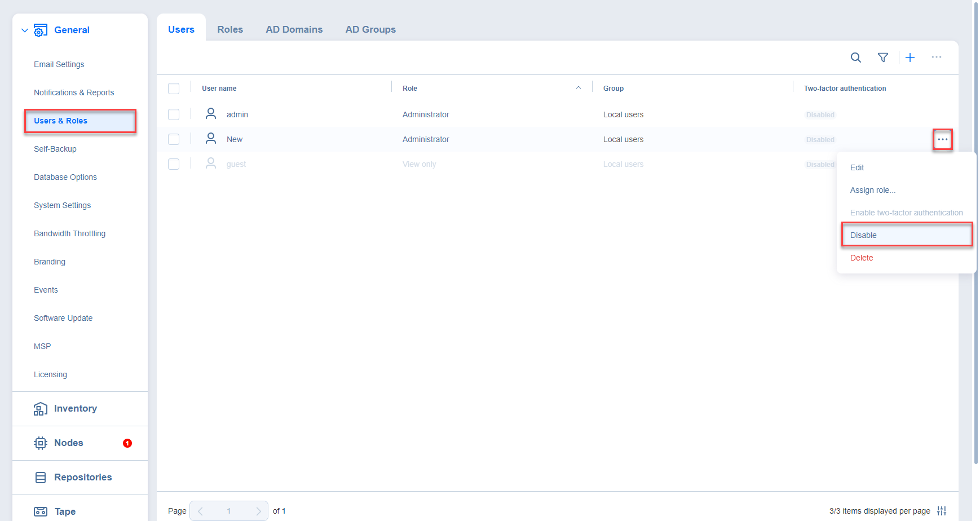980x521 pixels.
Task: Collapse the General section chevron
Action: pyautogui.click(x=25, y=30)
